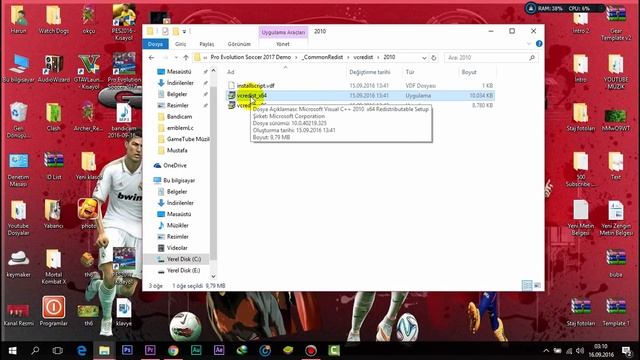Open Photoshop from the taskbar

coord(127,350)
